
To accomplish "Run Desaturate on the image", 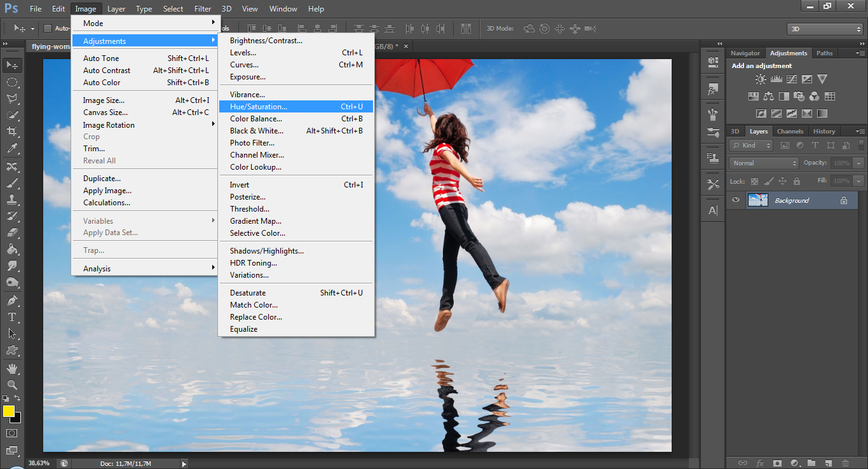I will click(x=247, y=292).
